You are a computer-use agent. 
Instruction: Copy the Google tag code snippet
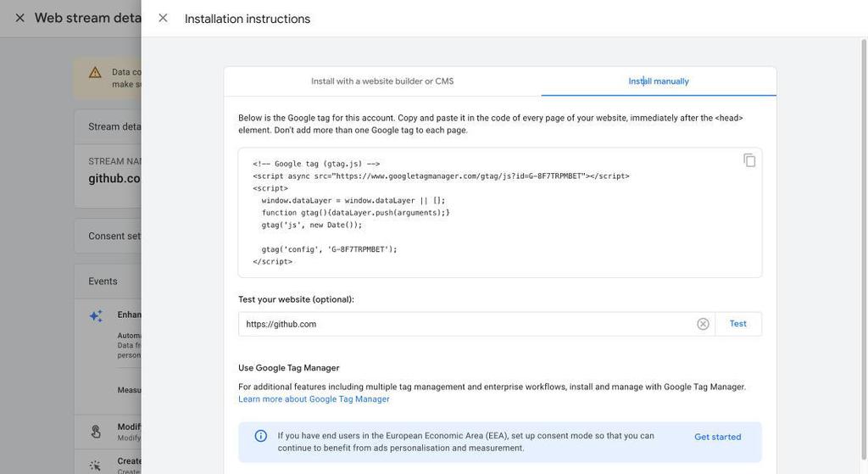(x=749, y=160)
